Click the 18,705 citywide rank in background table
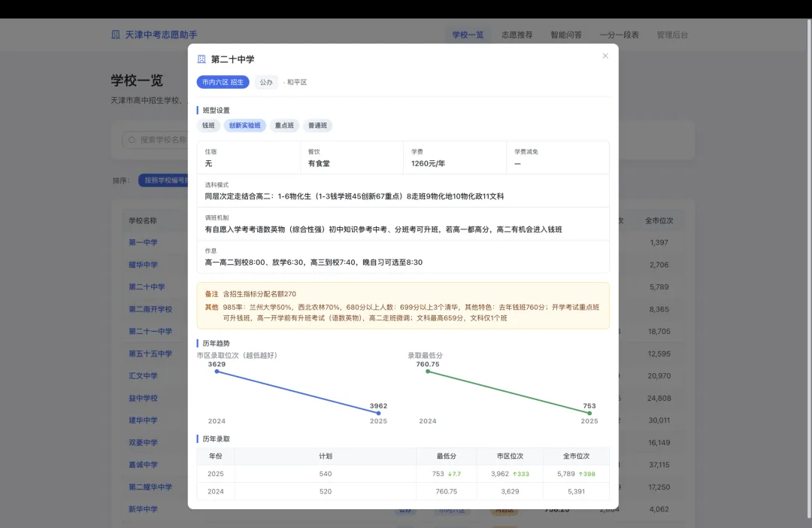Image resolution: width=812 pixels, height=528 pixels. (659, 332)
